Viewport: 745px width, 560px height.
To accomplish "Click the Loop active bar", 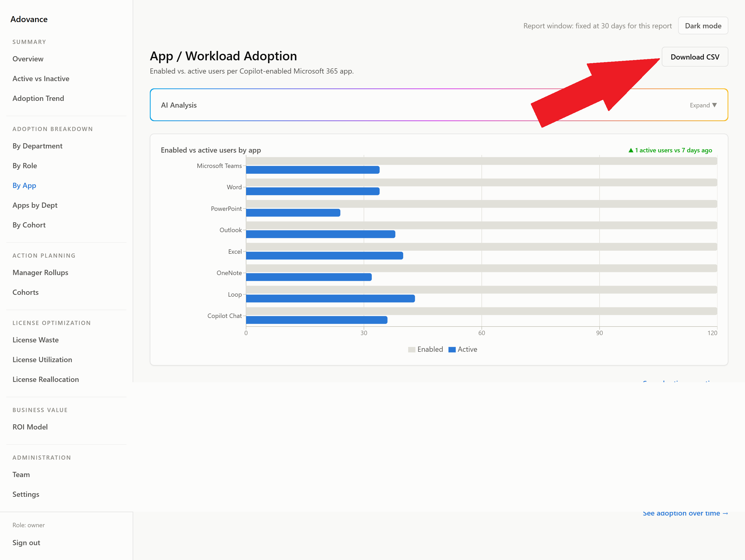I will tap(330, 298).
